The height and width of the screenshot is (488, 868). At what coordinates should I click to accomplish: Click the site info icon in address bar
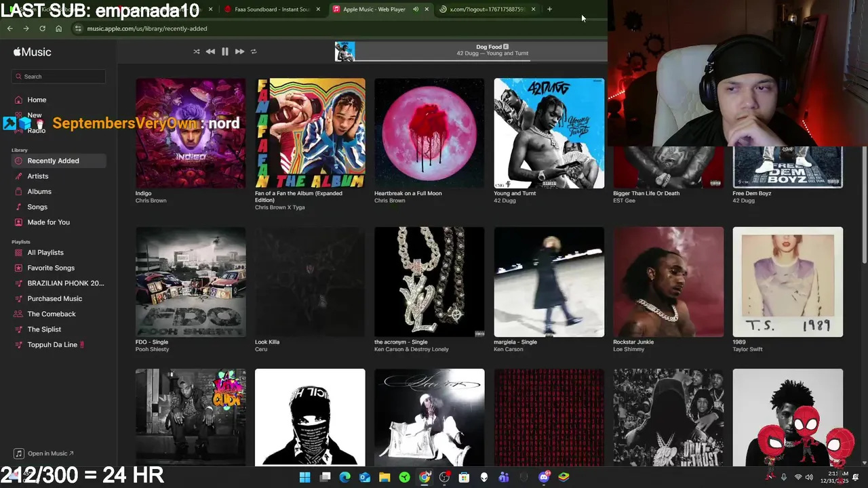[78, 28]
